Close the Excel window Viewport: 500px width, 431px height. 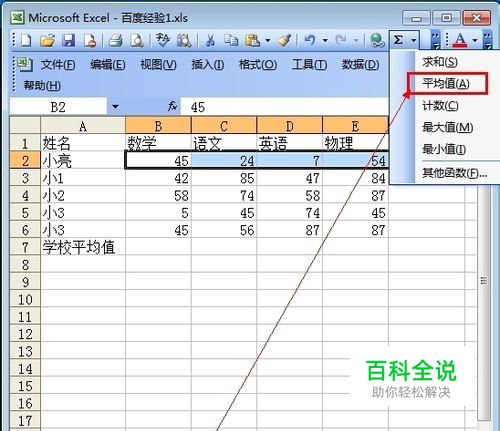(477, 18)
